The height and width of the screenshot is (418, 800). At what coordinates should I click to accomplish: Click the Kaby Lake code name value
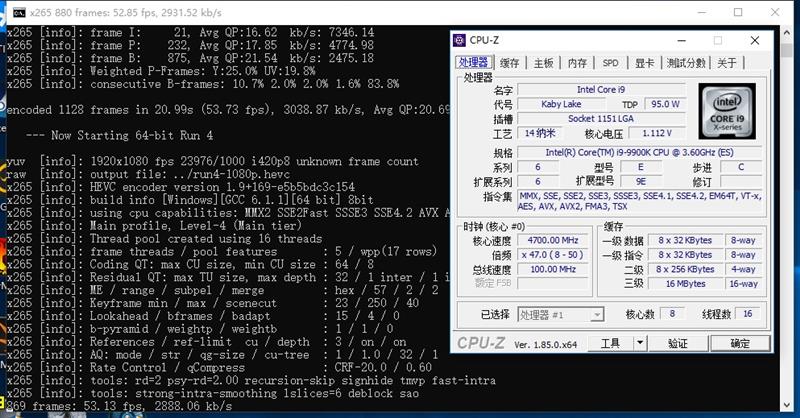561,104
